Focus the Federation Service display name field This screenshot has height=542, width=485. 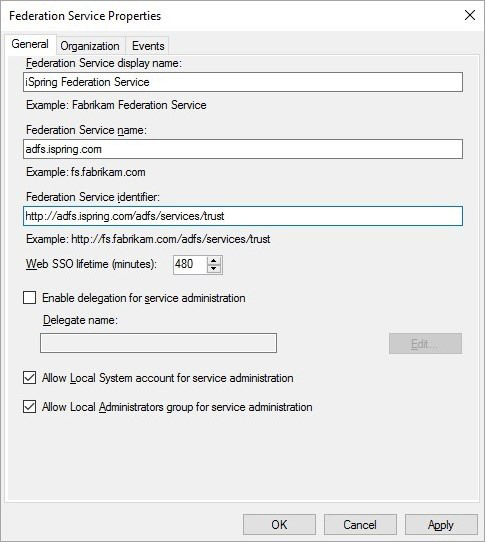tap(243, 82)
